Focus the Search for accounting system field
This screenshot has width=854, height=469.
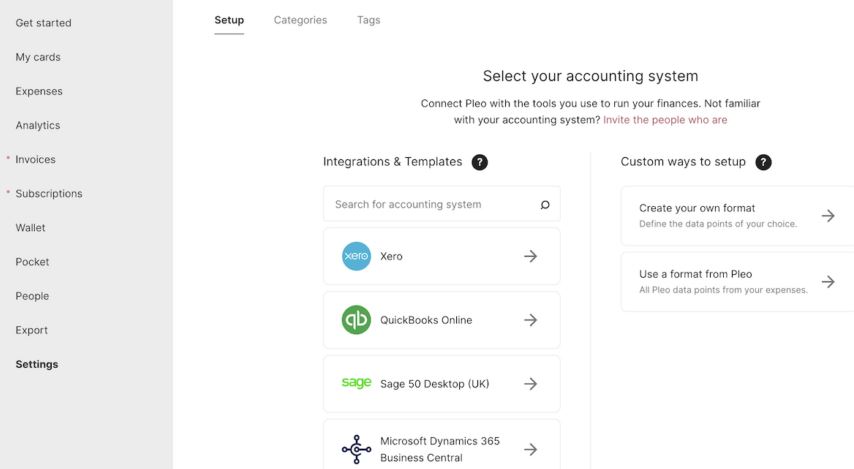point(442,204)
